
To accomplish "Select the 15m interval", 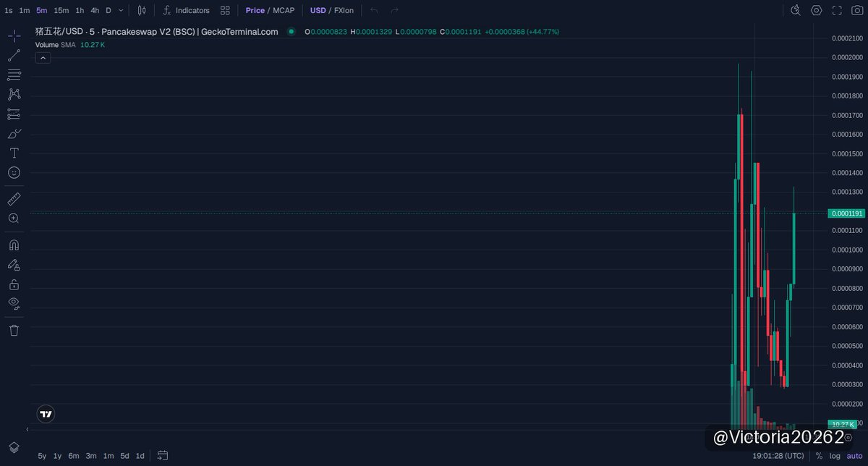I will [61, 10].
